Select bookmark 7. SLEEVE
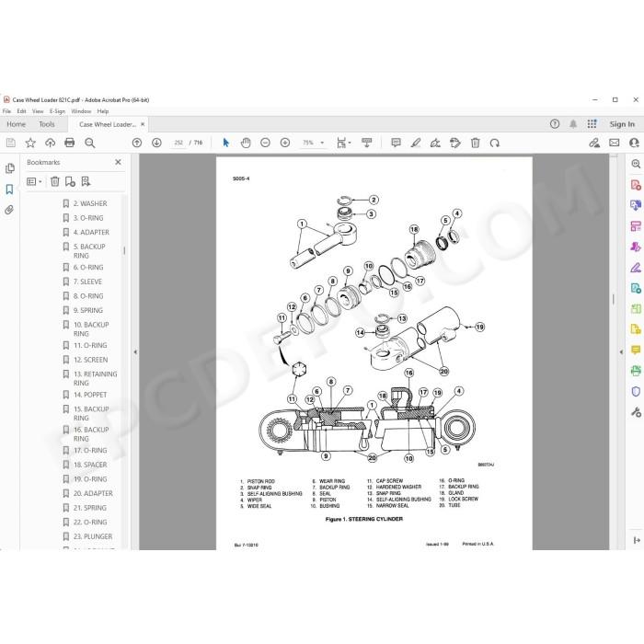Viewport: 644px width, 644px height. click(x=87, y=282)
